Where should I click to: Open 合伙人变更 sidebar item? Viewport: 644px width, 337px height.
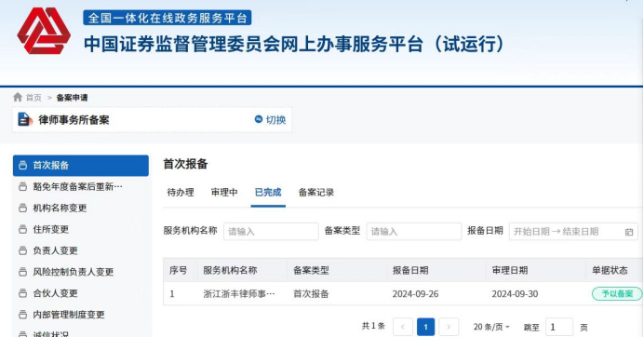[x=80, y=293]
